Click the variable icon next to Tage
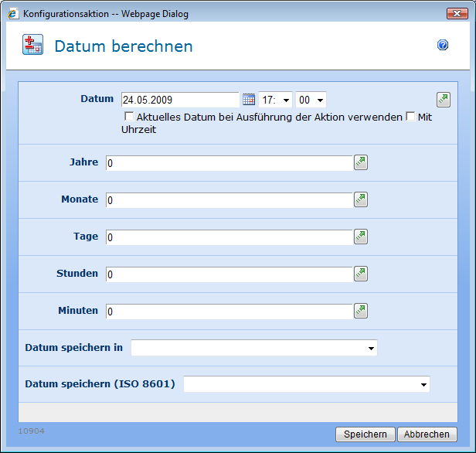This screenshot has width=476, height=453. click(361, 237)
